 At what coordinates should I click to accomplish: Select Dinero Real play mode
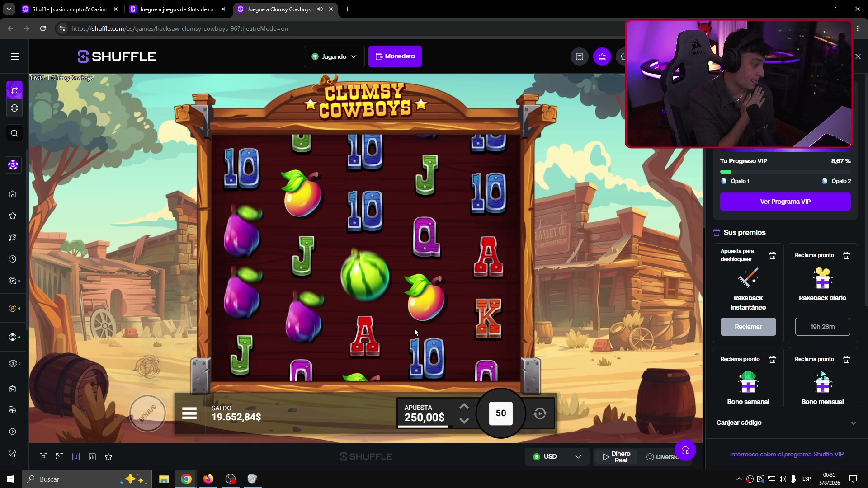tap(616, 457)
